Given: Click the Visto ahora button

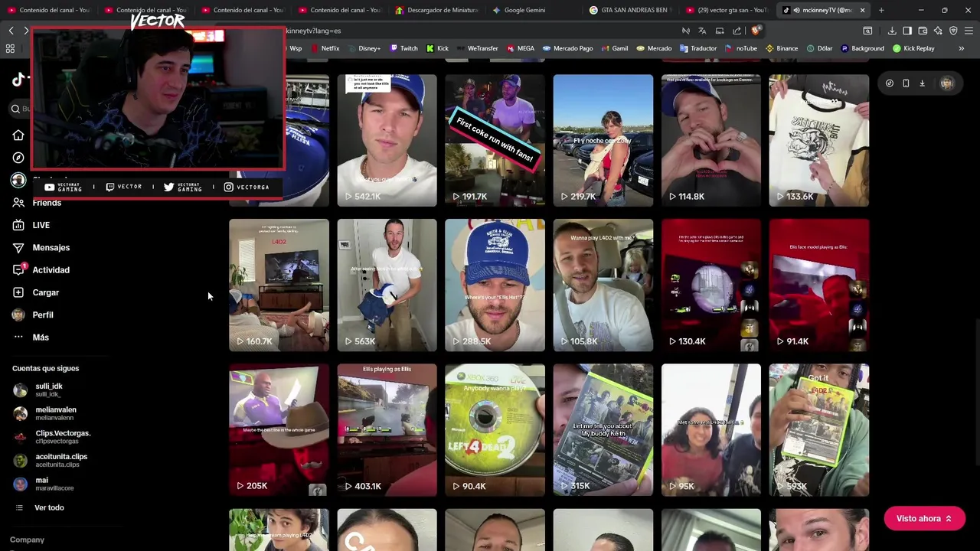Looking at the screenshot, I should (924, 519).
